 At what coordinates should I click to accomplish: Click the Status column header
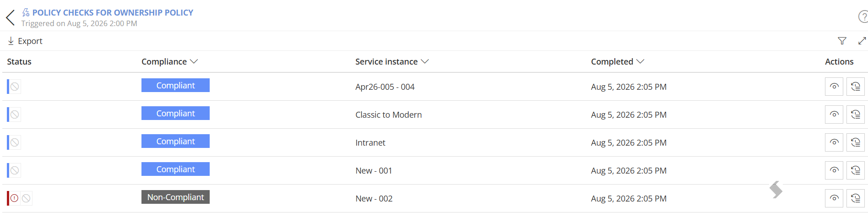point(19,61)
